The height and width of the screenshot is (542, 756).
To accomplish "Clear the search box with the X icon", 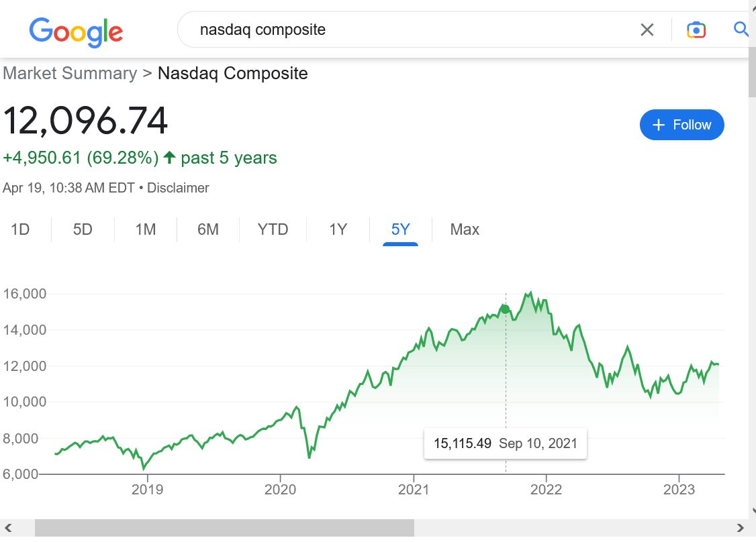I will point(647,30).
